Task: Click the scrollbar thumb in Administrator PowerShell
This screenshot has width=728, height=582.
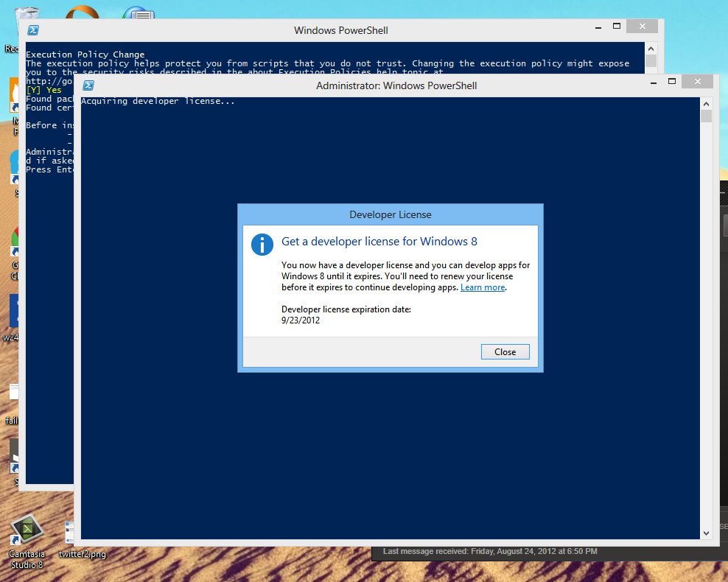Action: 706,116
